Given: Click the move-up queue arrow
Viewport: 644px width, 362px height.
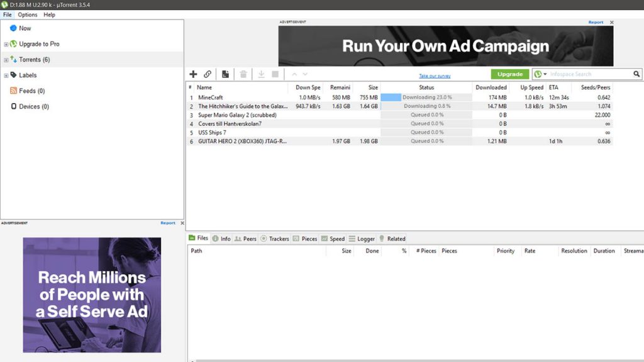Looking at the screenshot, I should coord(294,74).
